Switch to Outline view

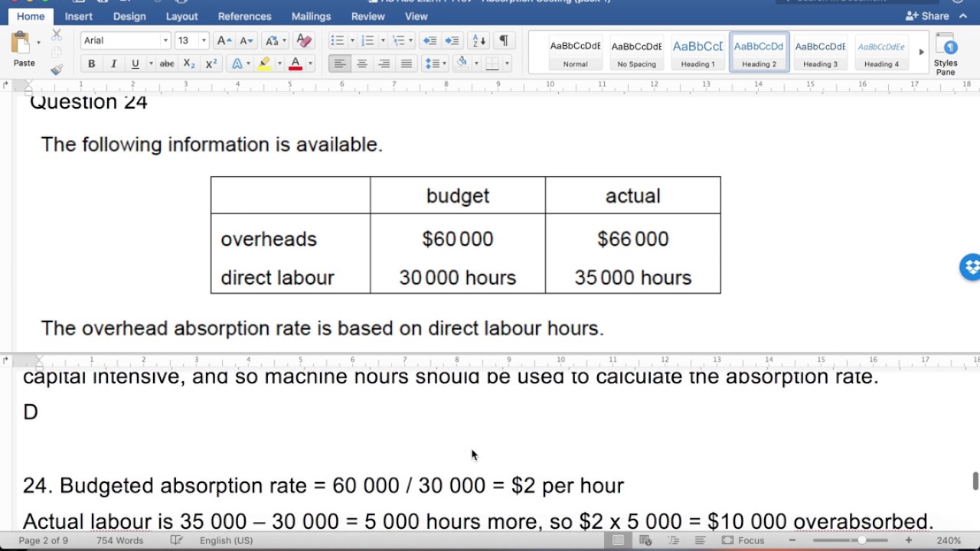tap(673, 540)
